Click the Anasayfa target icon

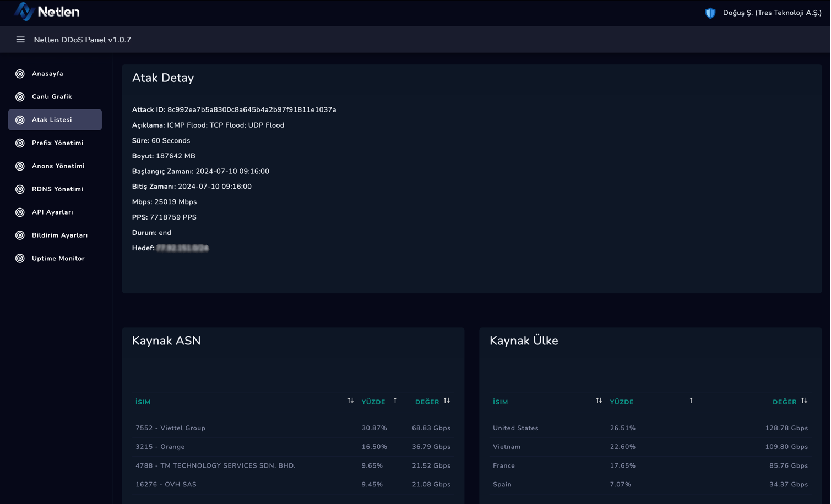point(20,74)
